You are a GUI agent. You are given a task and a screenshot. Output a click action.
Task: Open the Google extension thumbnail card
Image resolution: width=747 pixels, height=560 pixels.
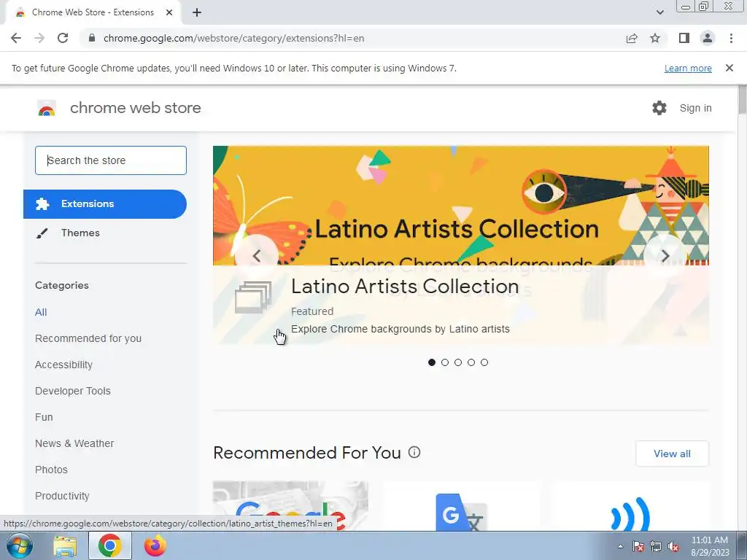[290, 506]
